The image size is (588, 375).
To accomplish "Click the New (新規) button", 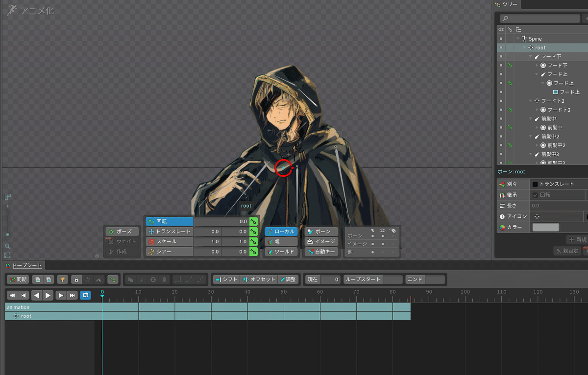I will [577, 239].
